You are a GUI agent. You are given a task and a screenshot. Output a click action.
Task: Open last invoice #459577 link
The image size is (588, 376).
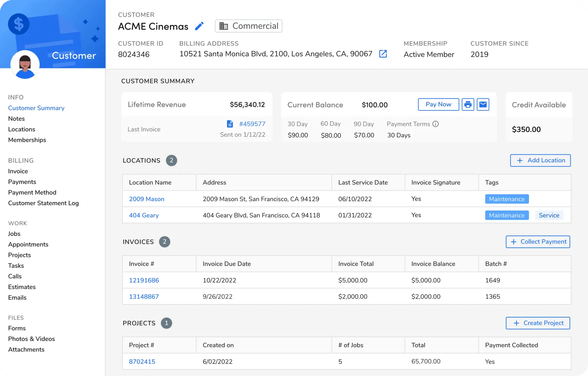252,124
